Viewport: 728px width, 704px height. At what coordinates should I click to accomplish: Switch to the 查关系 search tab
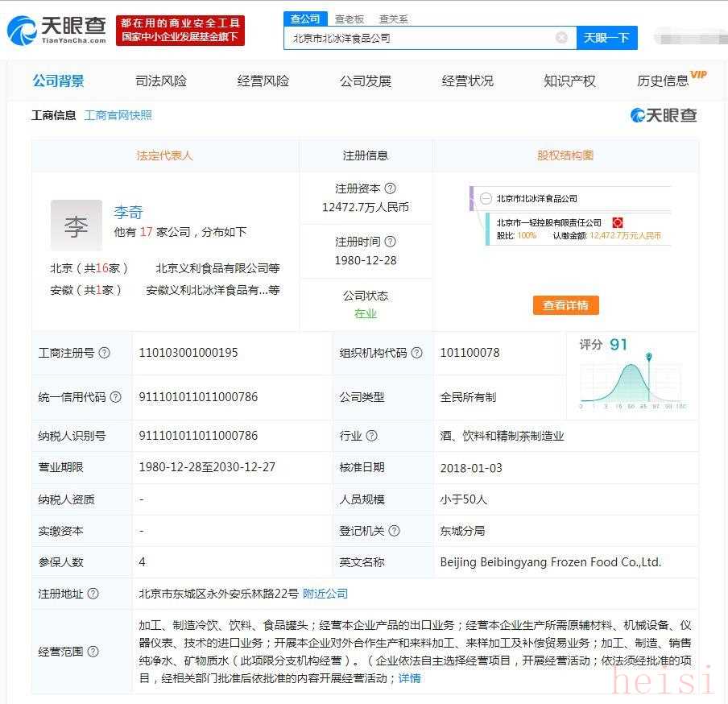click(x=393, y=19)
